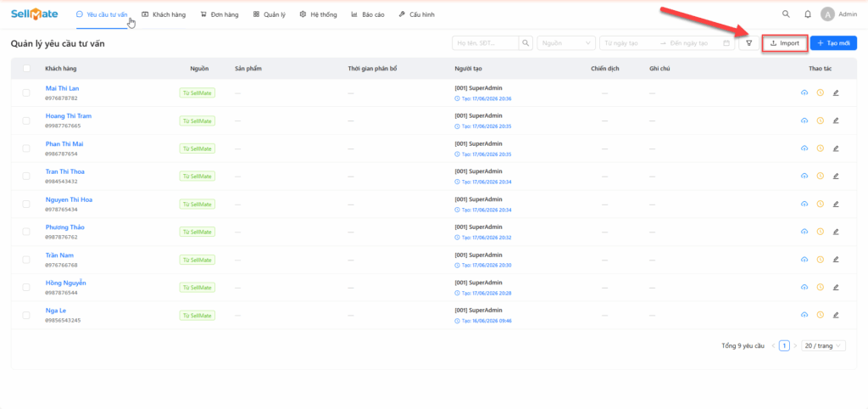Open the Đơn hàng menu
This screenshot has height=409, width=868.
[220, 14]
